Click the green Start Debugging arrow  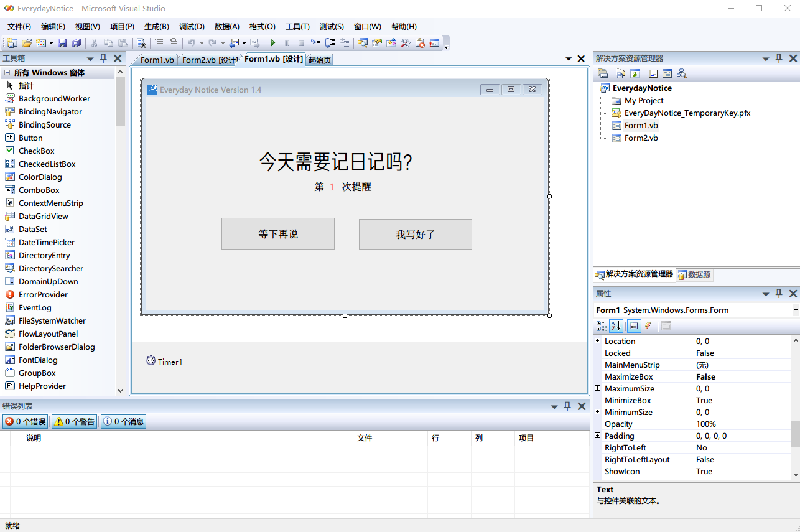click(272, 43)
